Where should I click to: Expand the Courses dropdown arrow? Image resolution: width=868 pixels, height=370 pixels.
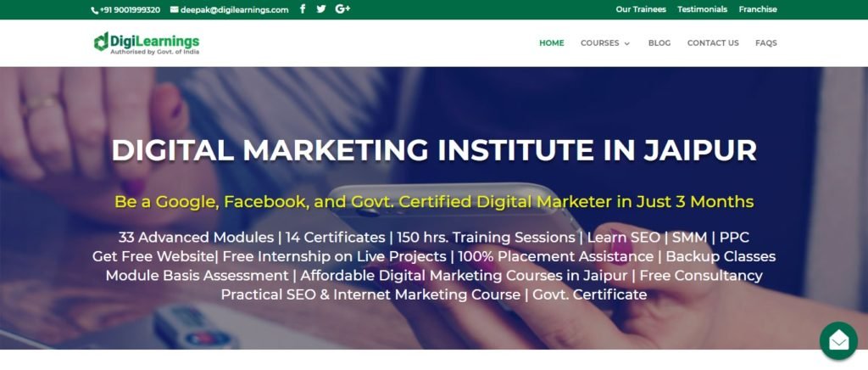[x=627, y=43]
